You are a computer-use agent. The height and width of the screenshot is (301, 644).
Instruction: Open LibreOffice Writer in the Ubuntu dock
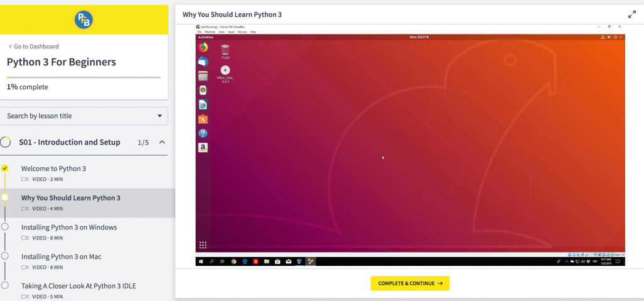[203, 105]
